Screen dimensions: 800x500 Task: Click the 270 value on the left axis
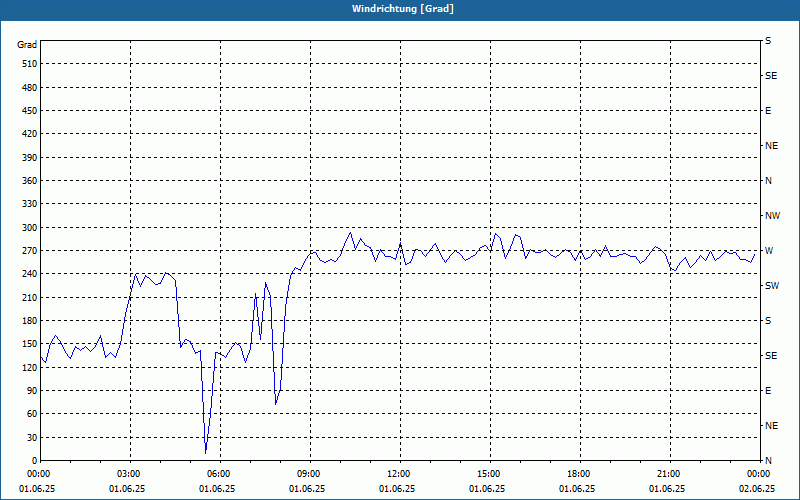[x=30, y=251]
